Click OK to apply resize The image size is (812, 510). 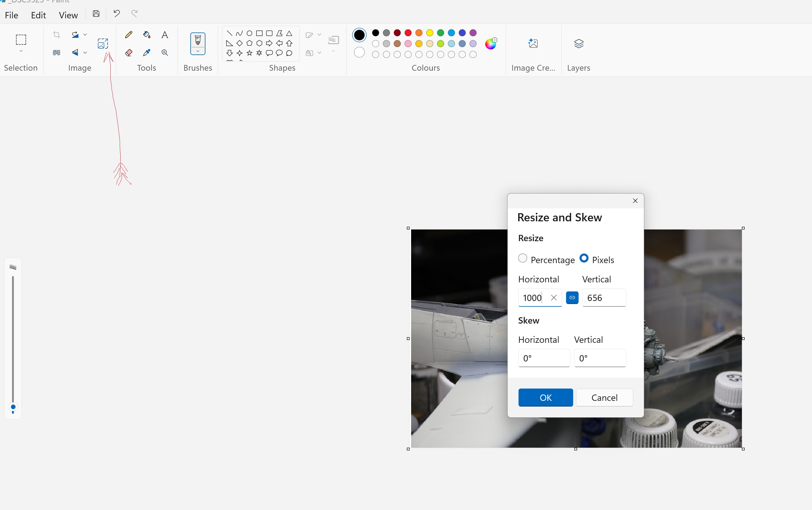click(545, 397)
